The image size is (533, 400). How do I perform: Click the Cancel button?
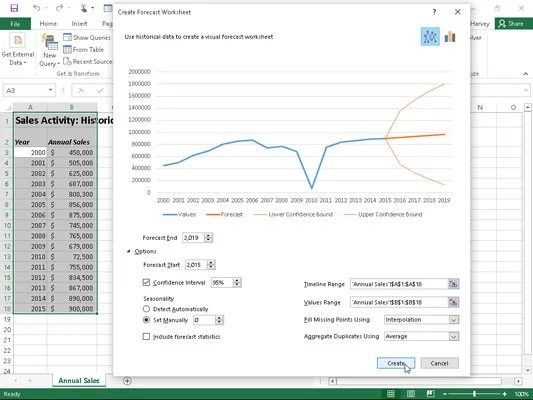click(440, 363)
